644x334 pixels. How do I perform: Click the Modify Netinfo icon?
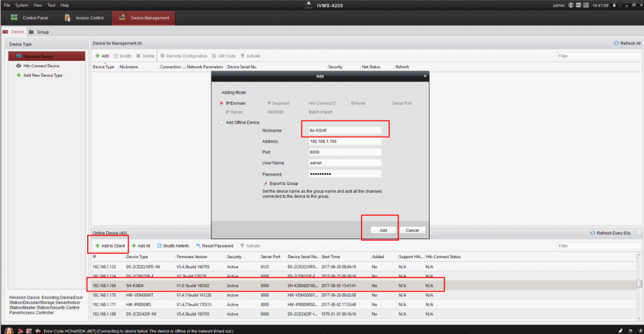tap(159, 246)
